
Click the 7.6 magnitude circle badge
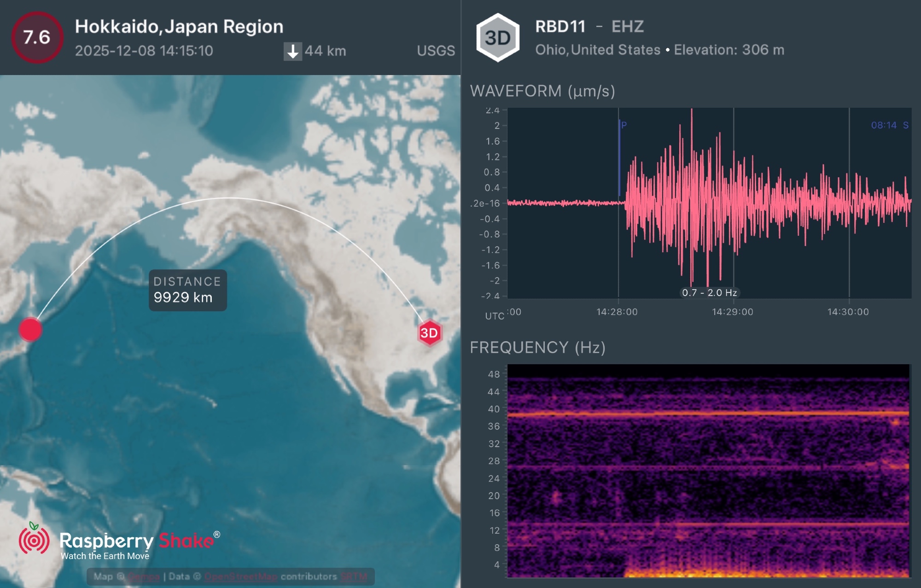coord(37,37)
